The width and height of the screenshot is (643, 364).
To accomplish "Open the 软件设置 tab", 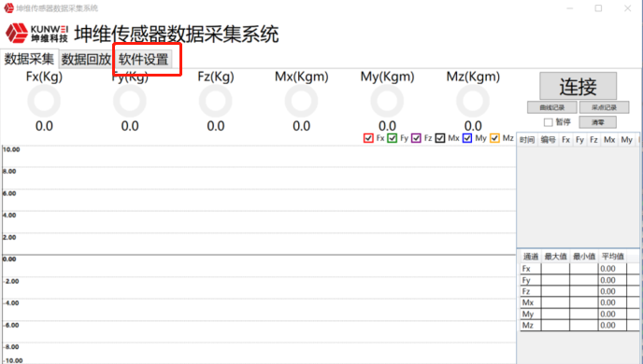I will [x=143, y=60].
